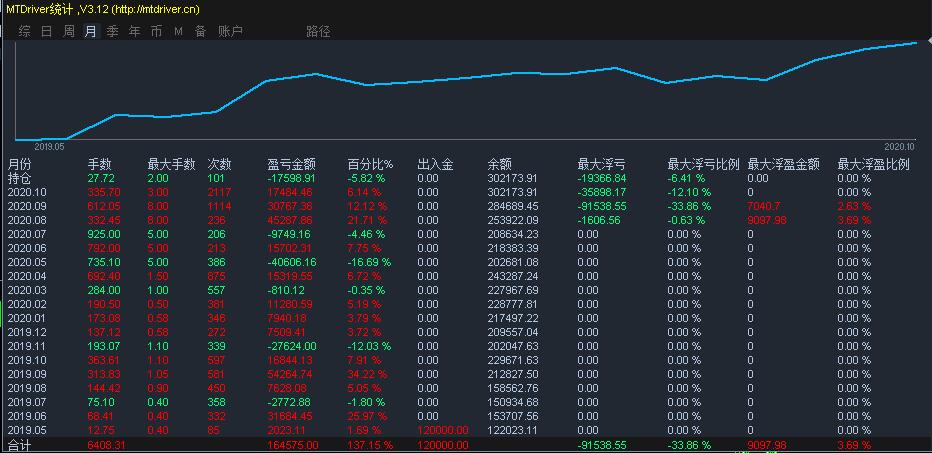This screenshot has height=453, width=932.
Task: Click the 次数 column header
Action: 219,164
